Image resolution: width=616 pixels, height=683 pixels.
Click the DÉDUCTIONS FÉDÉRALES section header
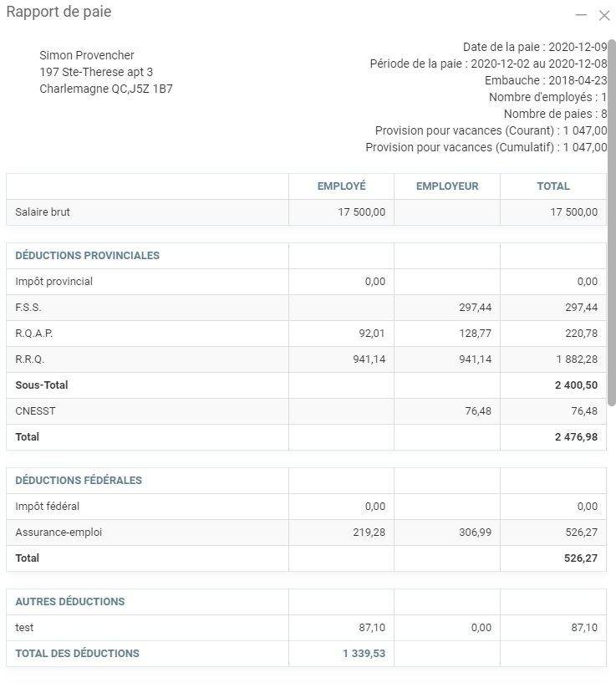click(x=79, y=481)
